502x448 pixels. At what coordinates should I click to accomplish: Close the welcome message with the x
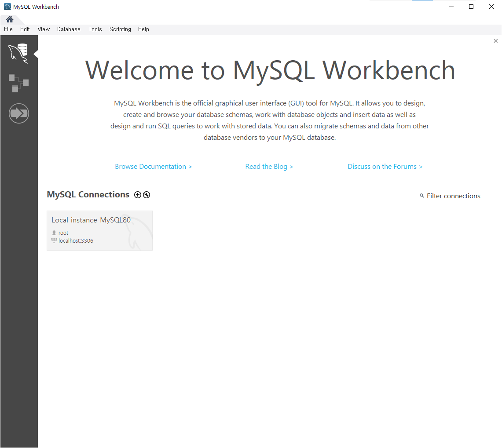(x=495, y=41)
